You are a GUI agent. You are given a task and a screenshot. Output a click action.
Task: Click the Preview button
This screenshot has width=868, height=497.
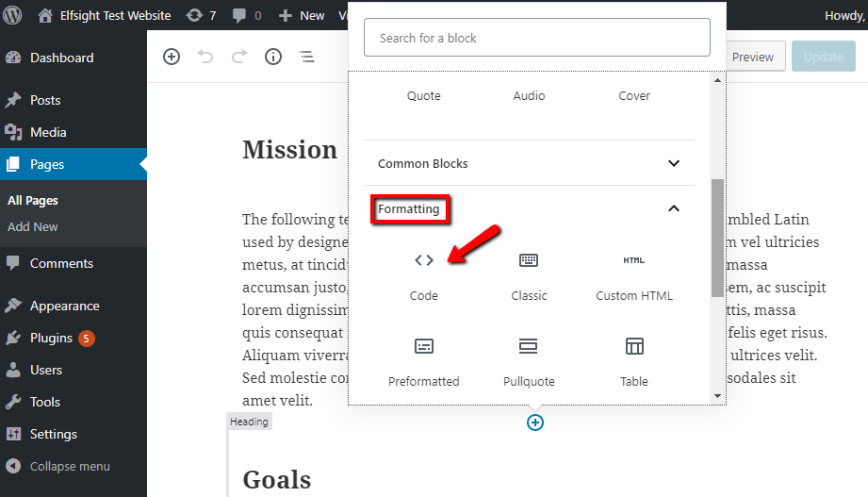coord(753,57)
